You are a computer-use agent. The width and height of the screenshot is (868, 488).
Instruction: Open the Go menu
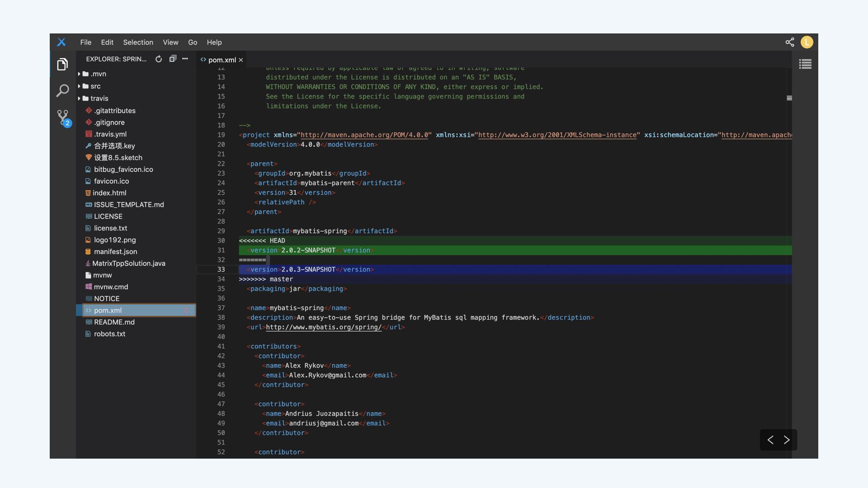coord(193,42)
